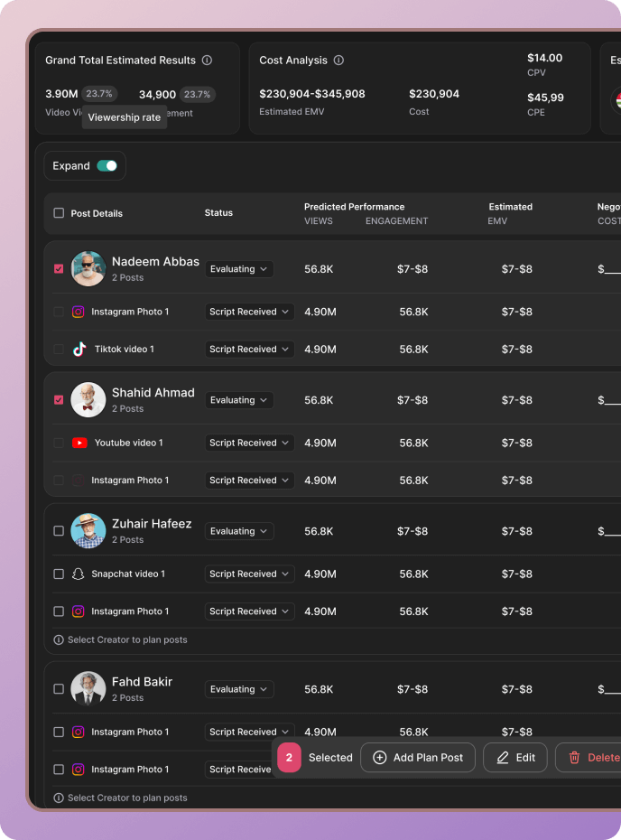Viewport: 621px width, 840px height.
Task: Click VIEWS column subheader
Action: [319, 220]
